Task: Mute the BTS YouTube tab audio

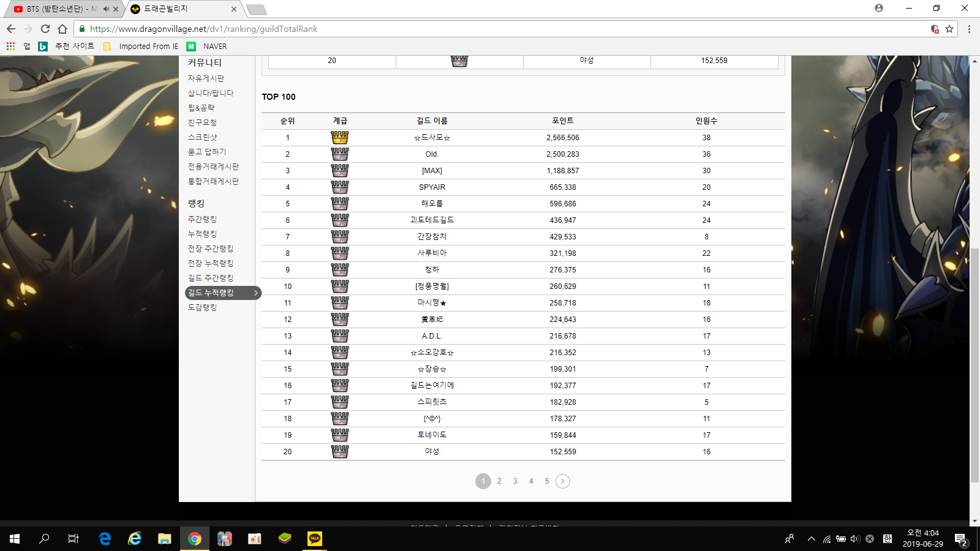Action: (106, 9)
